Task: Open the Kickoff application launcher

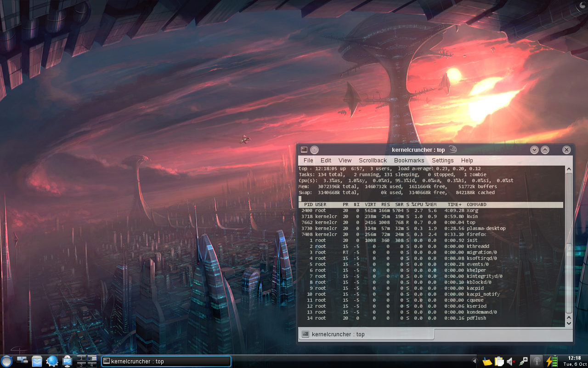Action: coord(7,361)
